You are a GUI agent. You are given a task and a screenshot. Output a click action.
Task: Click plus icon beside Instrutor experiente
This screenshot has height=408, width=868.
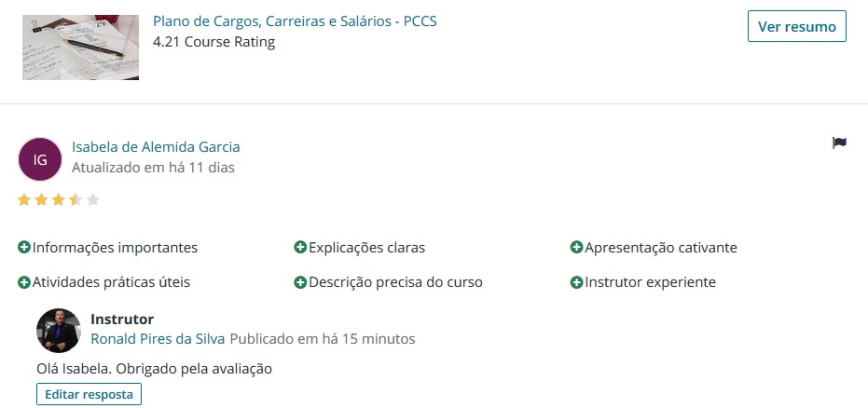pyautogui.click(x=576, y=282)
